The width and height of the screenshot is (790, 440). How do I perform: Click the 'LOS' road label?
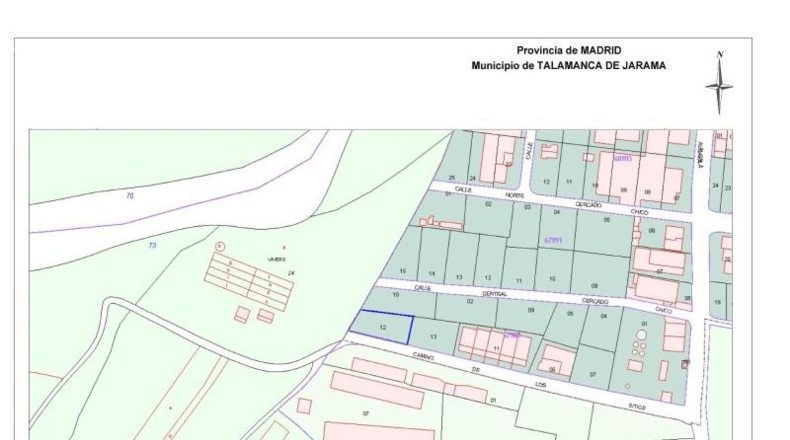(541, 385)
